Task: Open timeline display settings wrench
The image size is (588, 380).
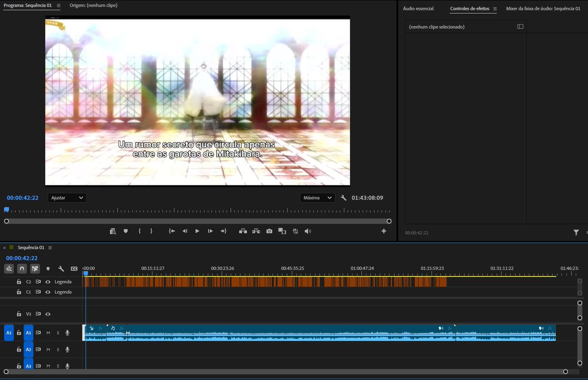Action: (x=61, y=269)
